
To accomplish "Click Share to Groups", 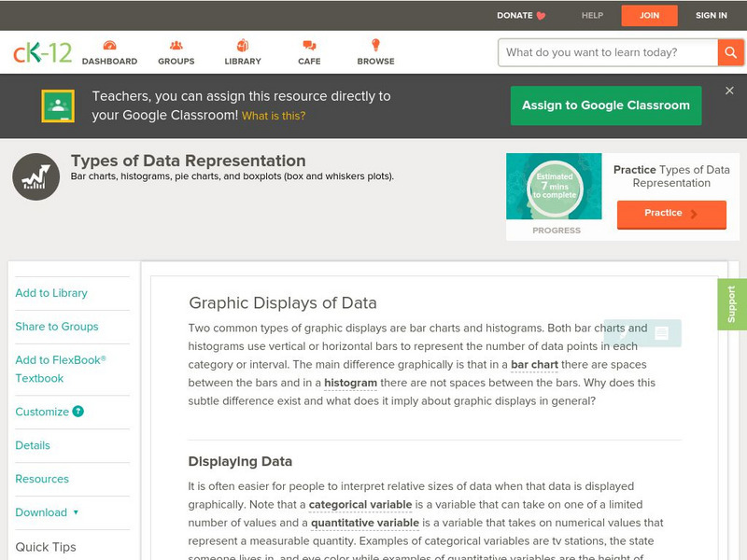I will (x=57, y=327).
